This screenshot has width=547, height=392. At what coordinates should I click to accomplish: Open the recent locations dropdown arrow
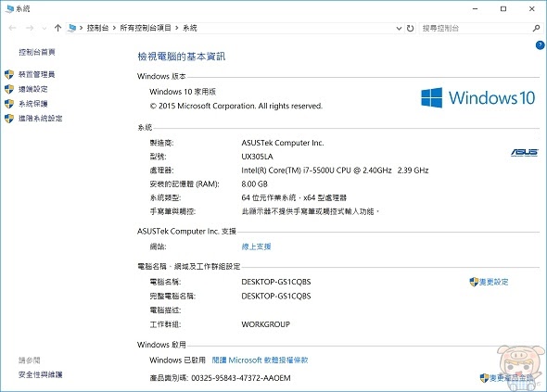[44, 28]
